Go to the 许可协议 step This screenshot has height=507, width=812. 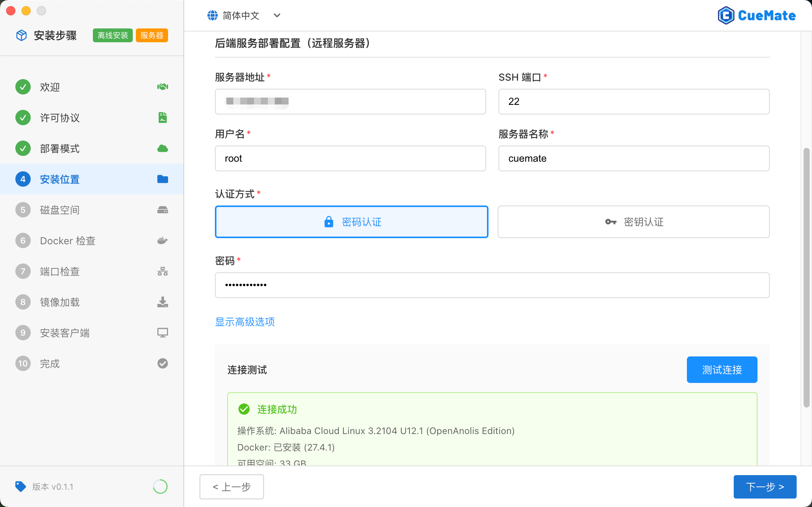(x=60, y=118)
